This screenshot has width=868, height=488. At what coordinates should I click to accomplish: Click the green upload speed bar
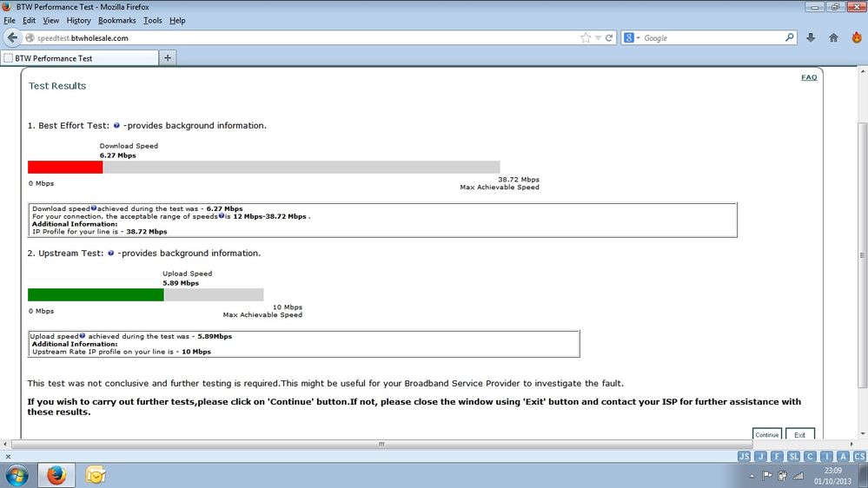(x=96, y=295)
